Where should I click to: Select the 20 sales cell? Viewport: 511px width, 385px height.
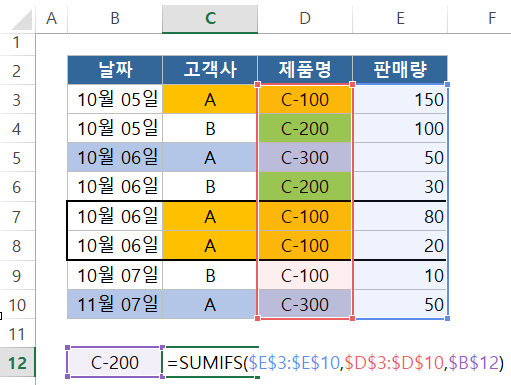pos(400,246)
